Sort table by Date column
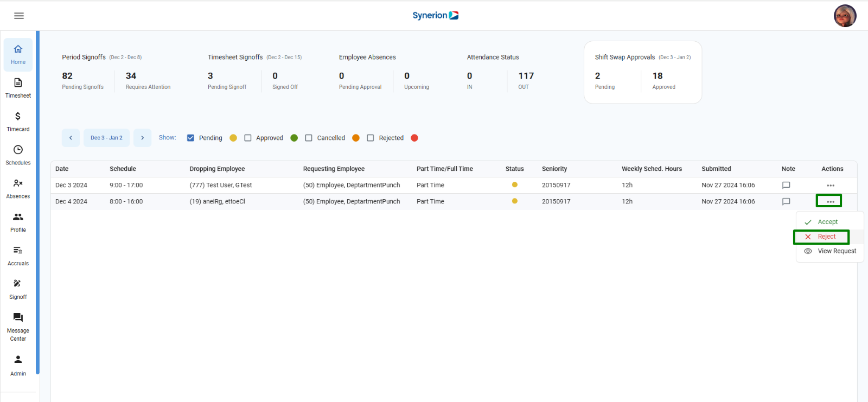 (62, 169)
